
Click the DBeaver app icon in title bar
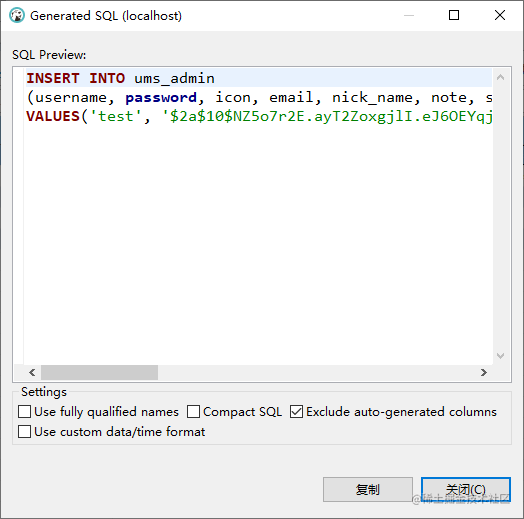pos(17,15)
